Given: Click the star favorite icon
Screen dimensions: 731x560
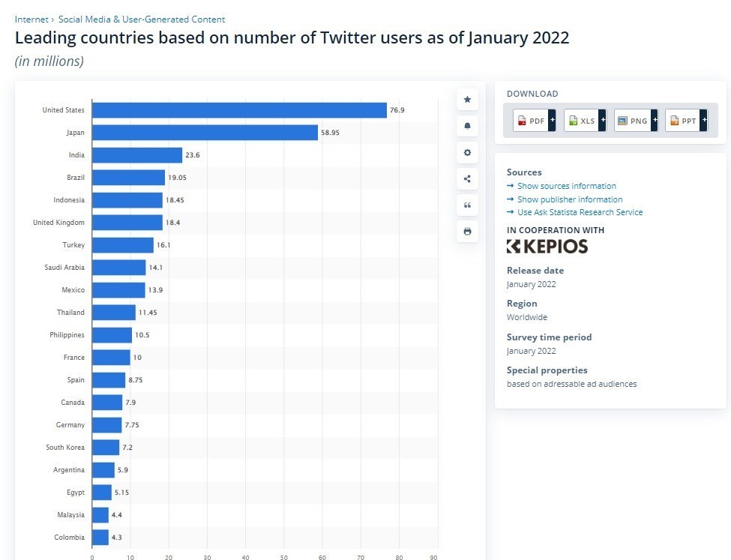Looking at the screenshot, I should (x=467, y=99).
